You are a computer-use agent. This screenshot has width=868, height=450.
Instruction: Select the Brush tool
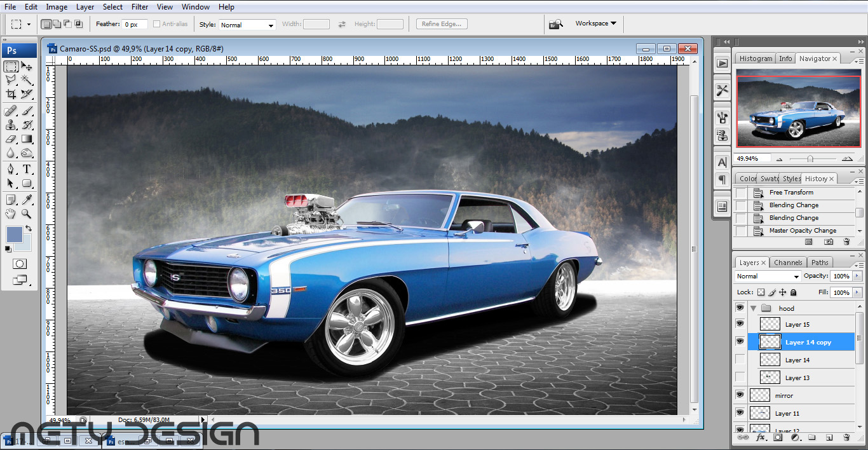(27, 112)
